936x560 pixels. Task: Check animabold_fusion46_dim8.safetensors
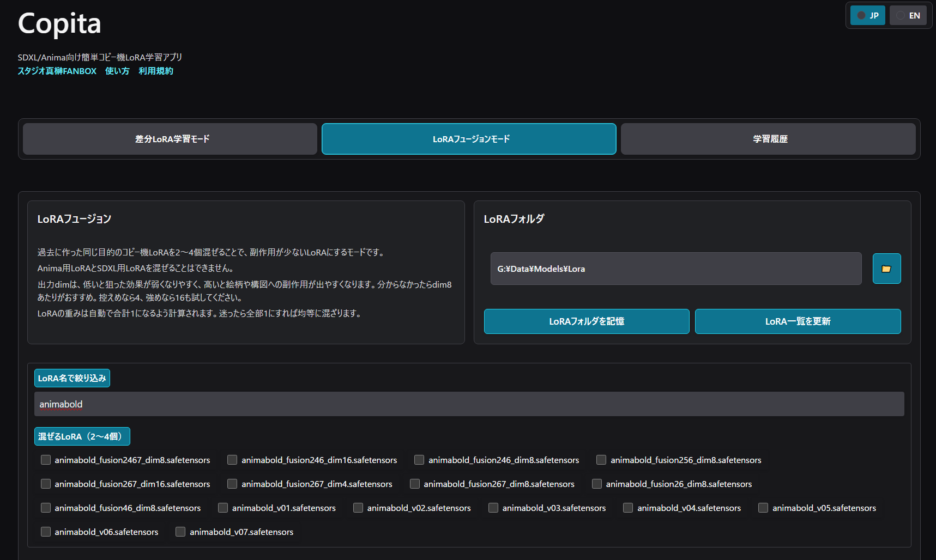pyautogui.click(x=46, y=508)
